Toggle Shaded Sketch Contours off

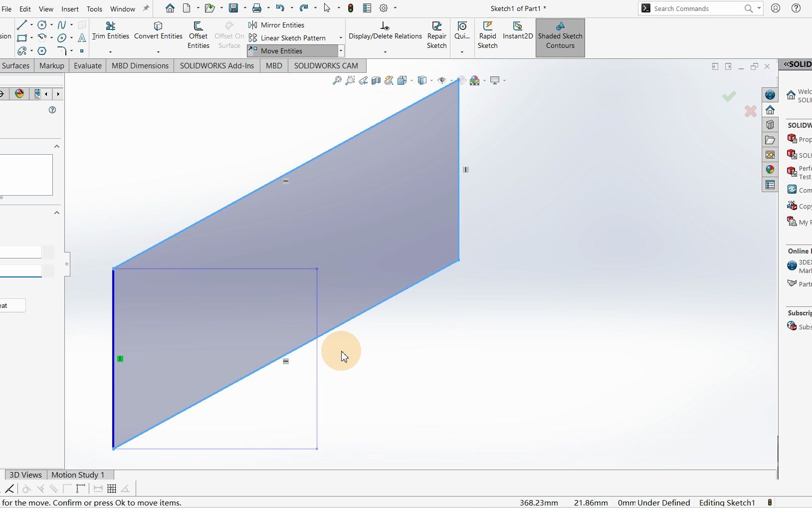pos(560,36)
